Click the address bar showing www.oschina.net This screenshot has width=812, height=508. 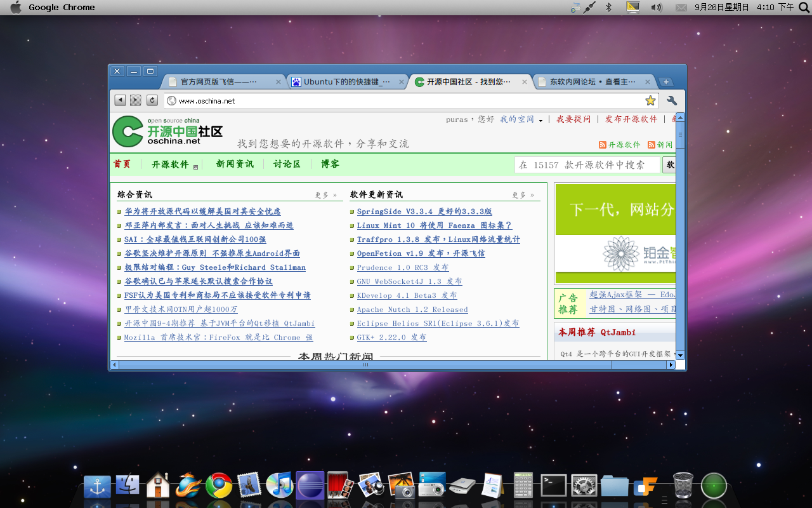click(410, 100)
